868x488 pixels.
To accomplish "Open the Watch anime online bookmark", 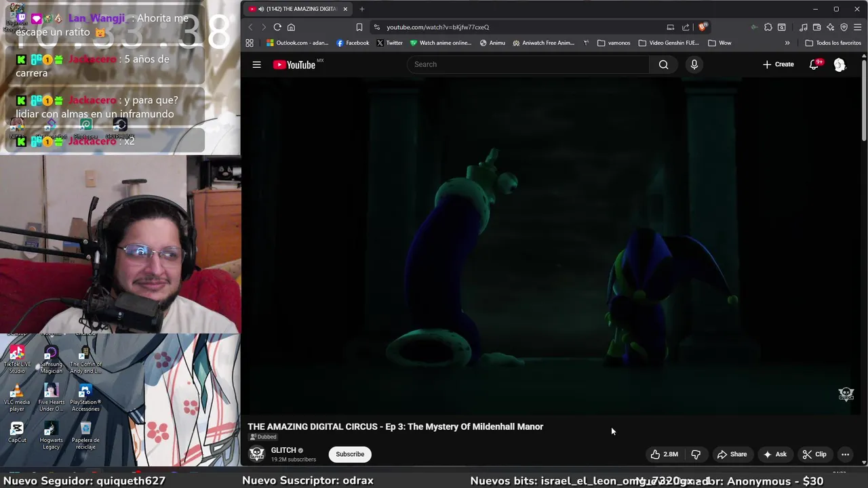I will coord(441,43).
